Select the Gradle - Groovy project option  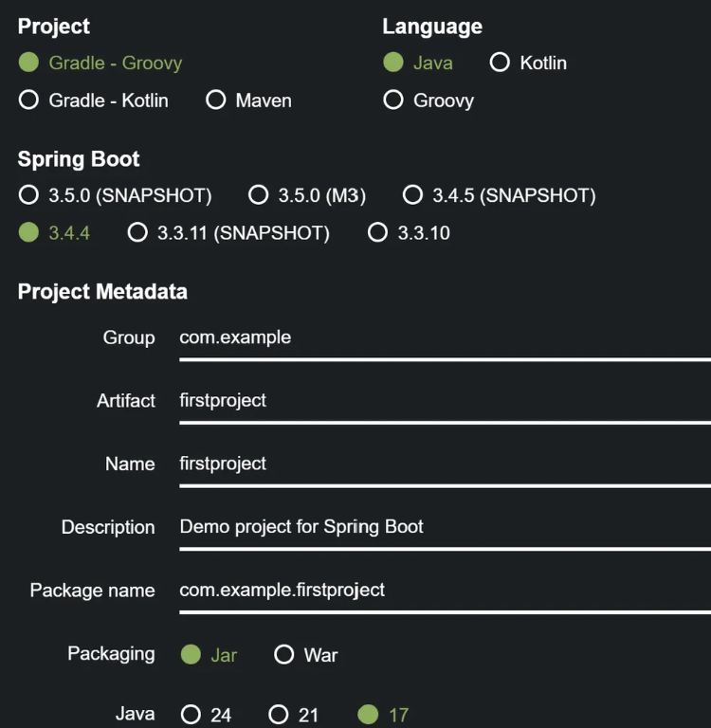(x=29, y=63)
